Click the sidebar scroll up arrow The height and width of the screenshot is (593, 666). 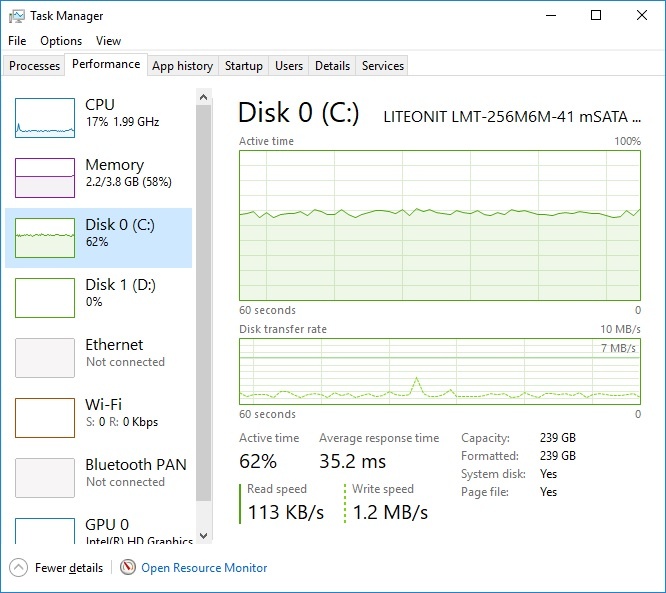(x=203, y=97)
